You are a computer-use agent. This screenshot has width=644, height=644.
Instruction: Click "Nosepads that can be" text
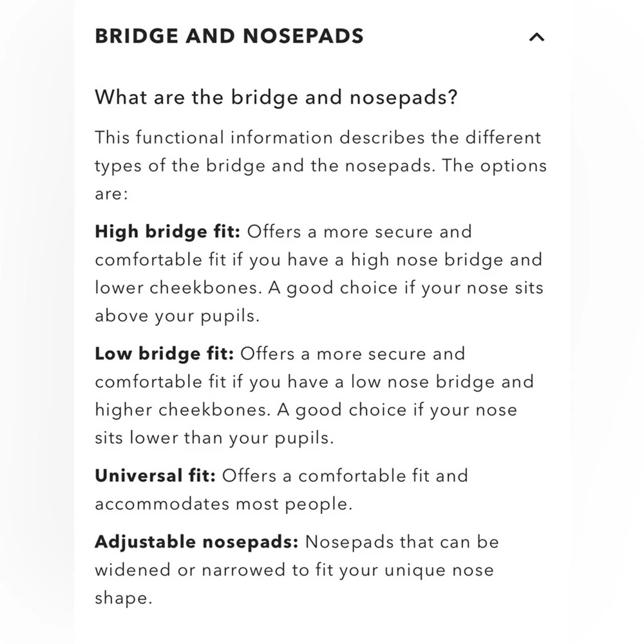(402, 542)
